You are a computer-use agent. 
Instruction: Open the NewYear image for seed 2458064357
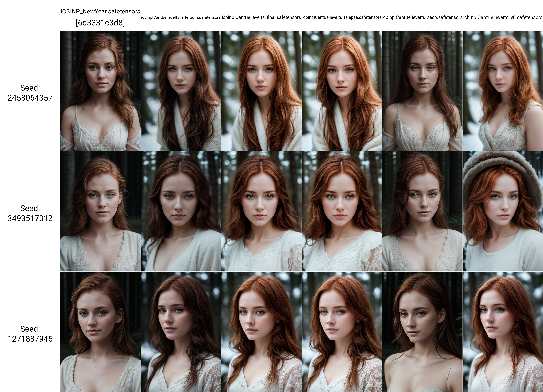100,91
